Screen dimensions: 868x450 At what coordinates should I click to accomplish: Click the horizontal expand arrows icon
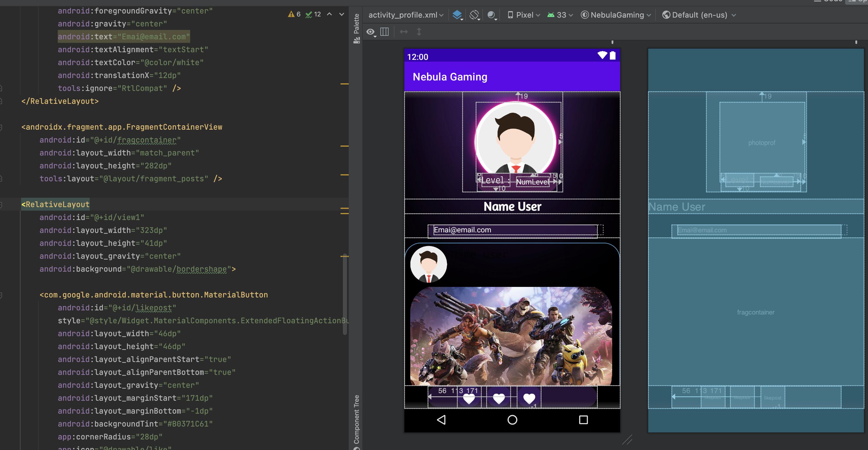[x=404, y=32]
